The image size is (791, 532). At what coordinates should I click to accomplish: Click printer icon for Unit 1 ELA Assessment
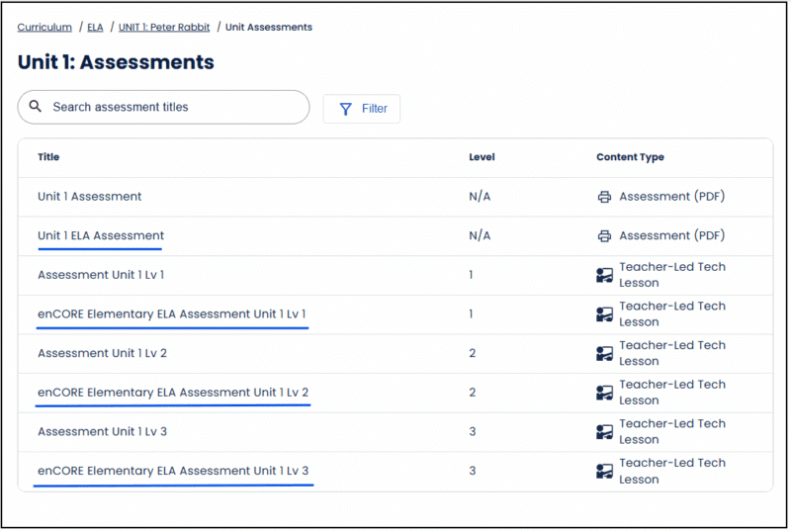click(x=604, y=235)
